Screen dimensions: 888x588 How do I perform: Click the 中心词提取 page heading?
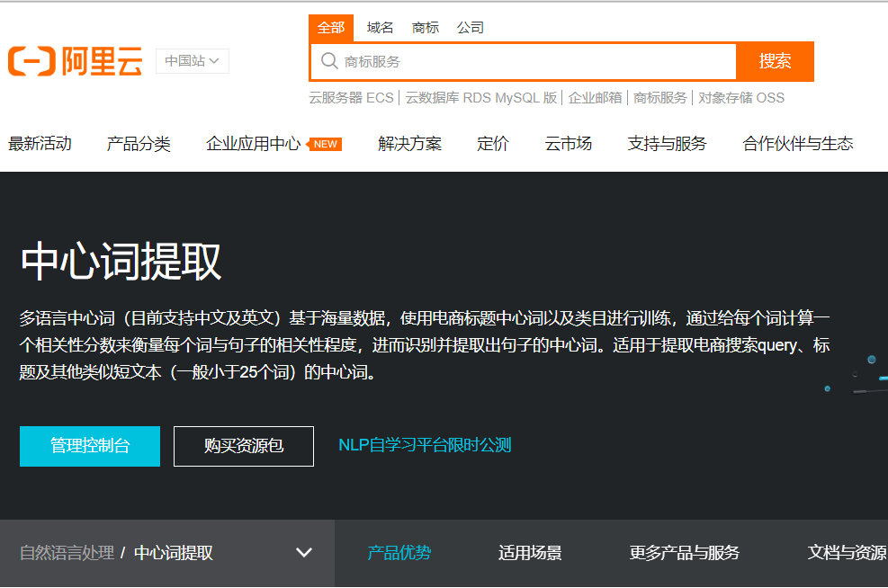[121, 262]
